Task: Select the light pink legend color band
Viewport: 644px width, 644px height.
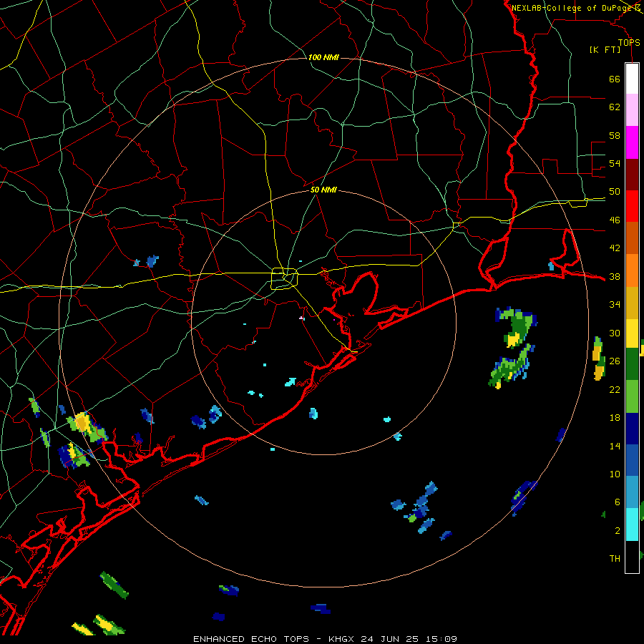Action: (x=632, y=110)
